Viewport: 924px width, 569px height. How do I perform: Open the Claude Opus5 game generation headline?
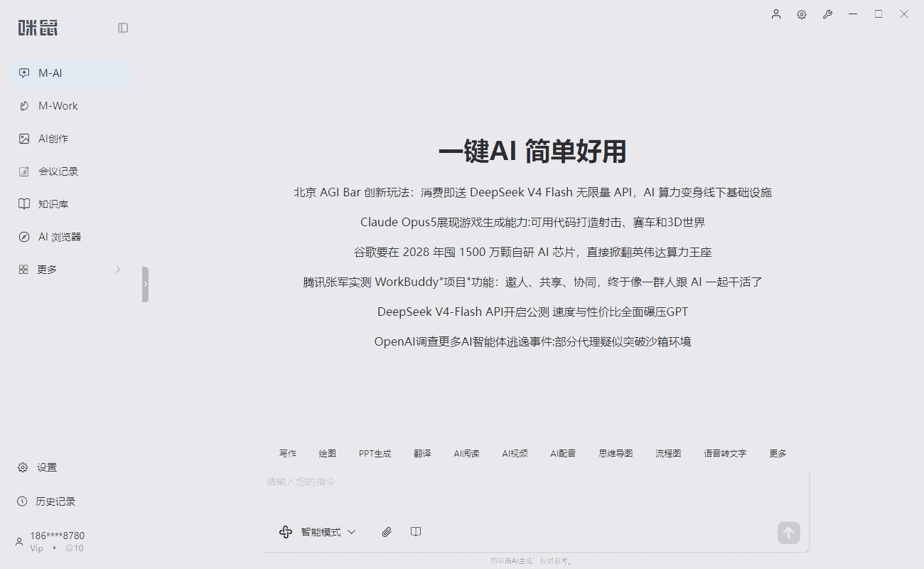(x=533, y=222)
